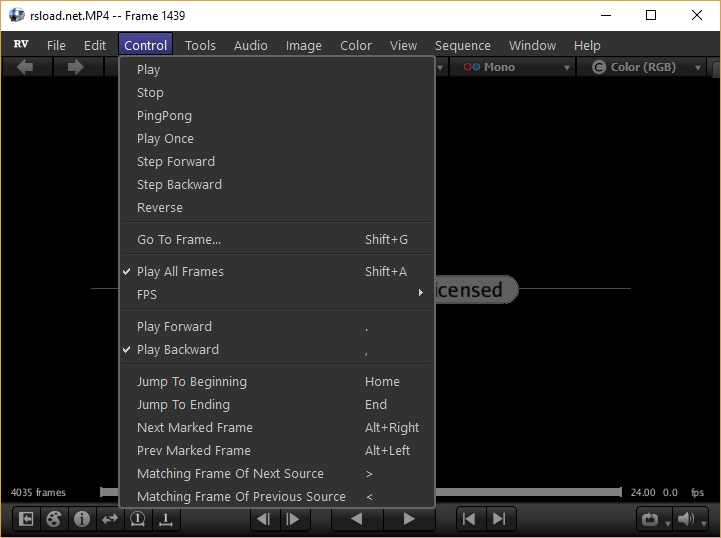
Task: Select Matching Frame Of Previous Source
Action: point(277,497)
